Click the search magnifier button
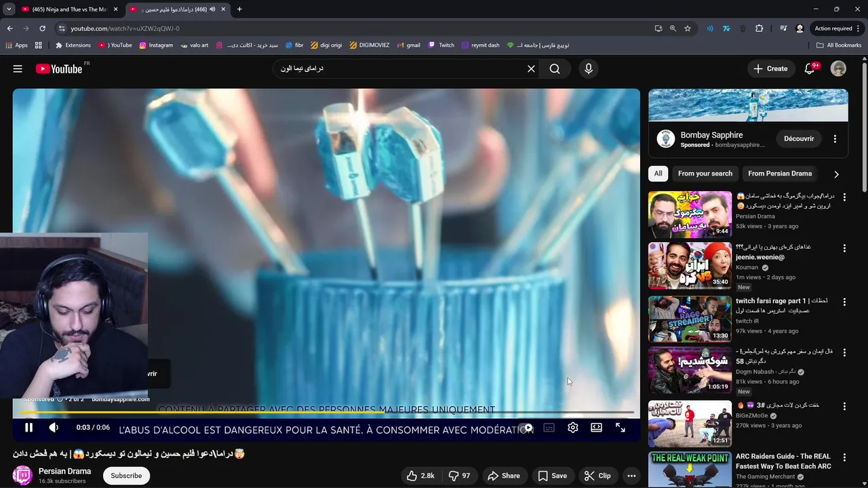 click(555, 68)
